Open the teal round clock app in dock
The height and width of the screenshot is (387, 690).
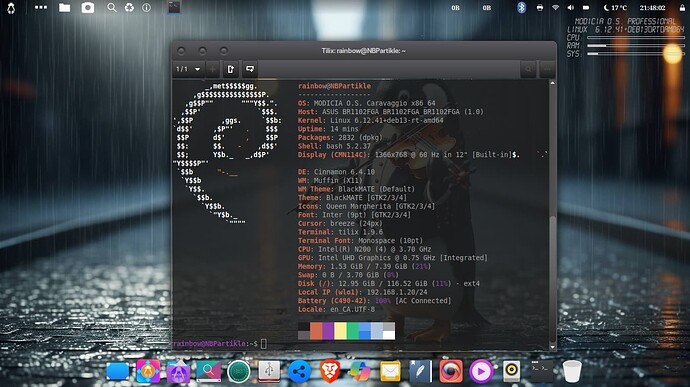239,372
